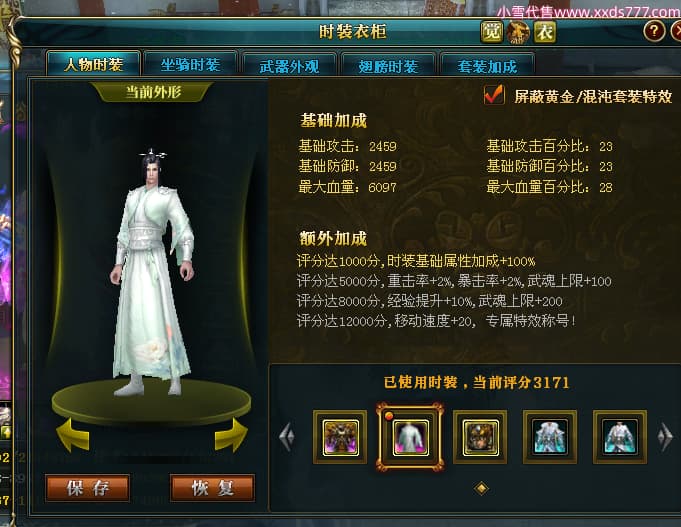Click the 保存 save button
Image resolution: width=681 pixels, height=527 pixels.
point(87,488)
